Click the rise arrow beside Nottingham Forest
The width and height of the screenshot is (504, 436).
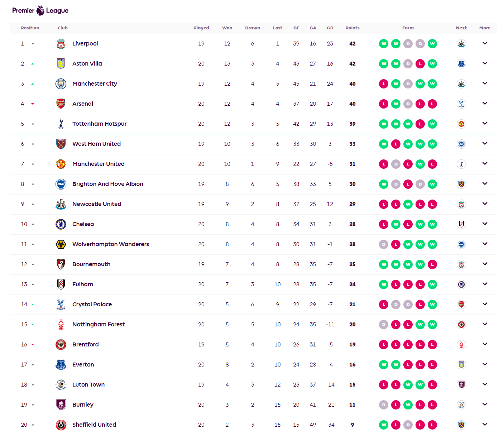coord(33,324)
